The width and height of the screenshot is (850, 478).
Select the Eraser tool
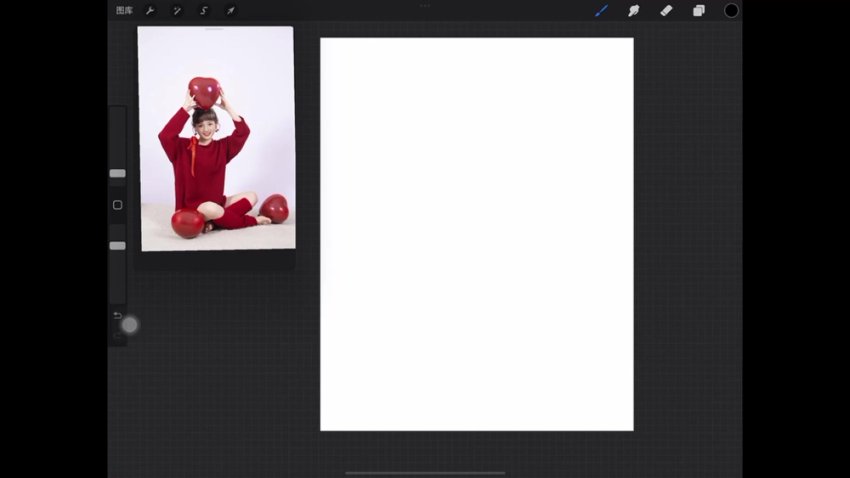pyautogui.click(x=666, y=11)
